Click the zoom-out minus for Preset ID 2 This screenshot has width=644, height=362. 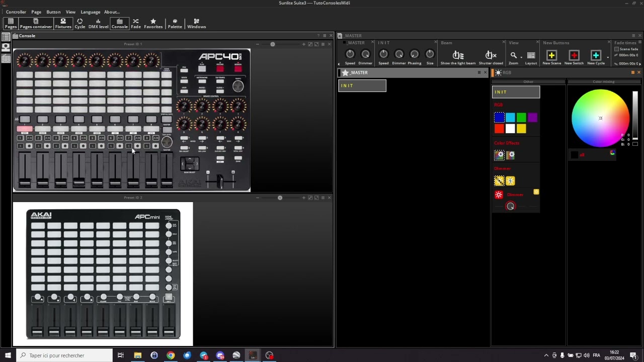(x=257, y=198)
